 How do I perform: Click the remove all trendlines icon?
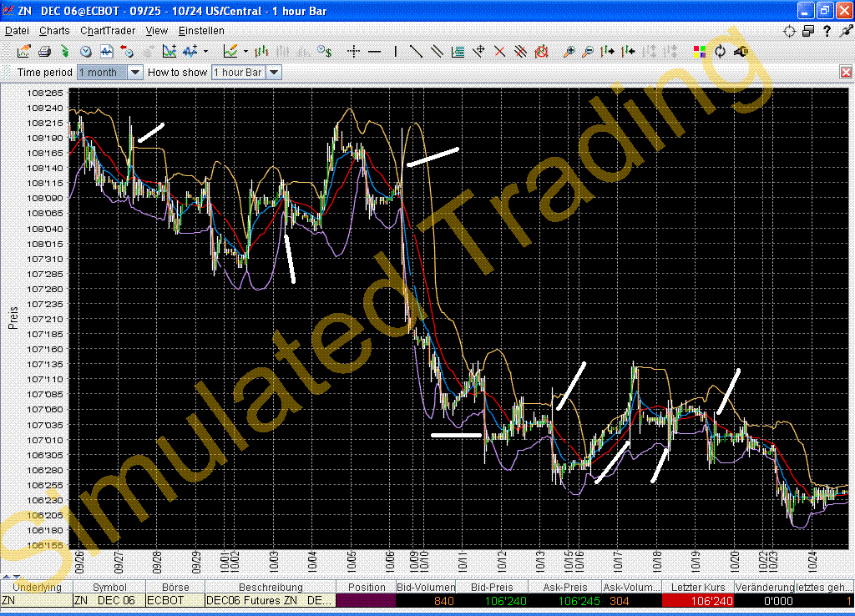520,52
